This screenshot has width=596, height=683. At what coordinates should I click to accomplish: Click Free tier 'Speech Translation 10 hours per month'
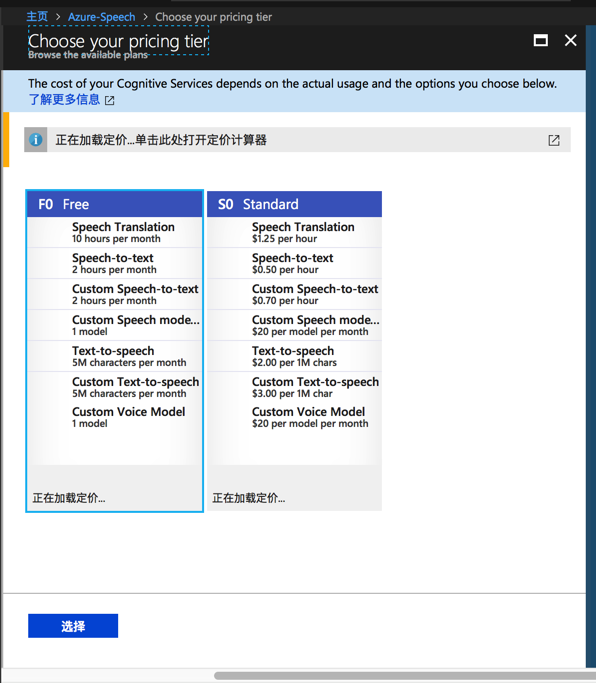coord(115,233)
